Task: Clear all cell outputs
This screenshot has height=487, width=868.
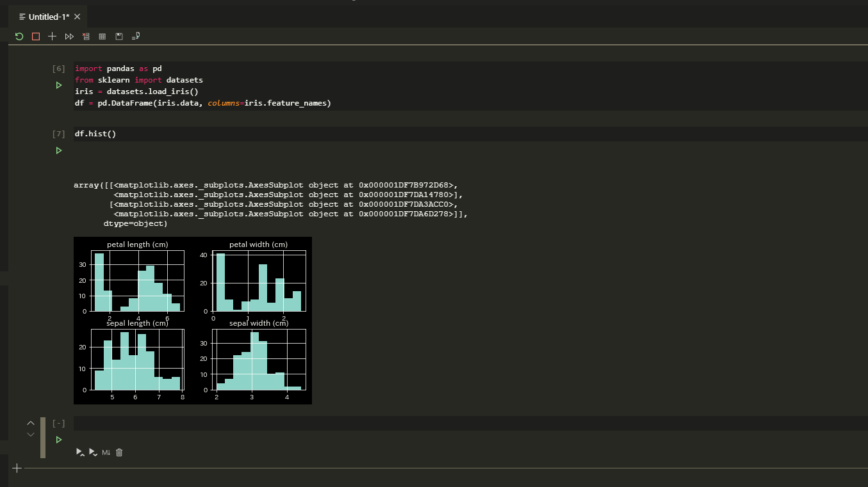Action: (x=86, y=36)
